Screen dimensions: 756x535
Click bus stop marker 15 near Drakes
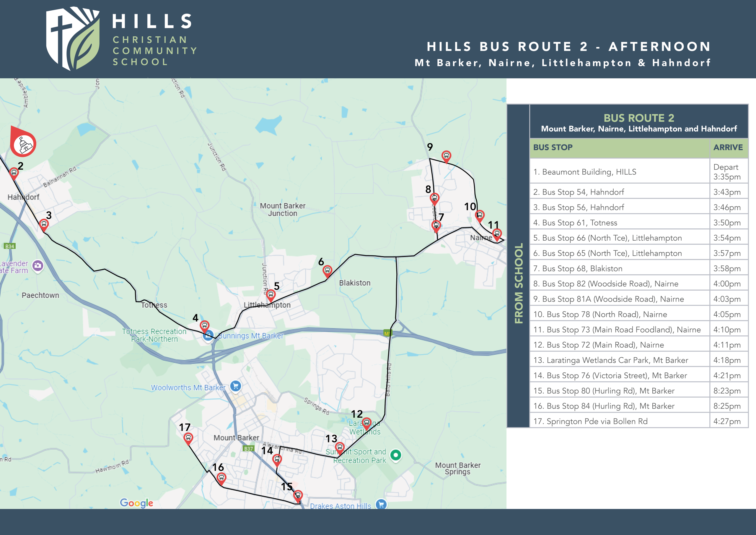298,497
